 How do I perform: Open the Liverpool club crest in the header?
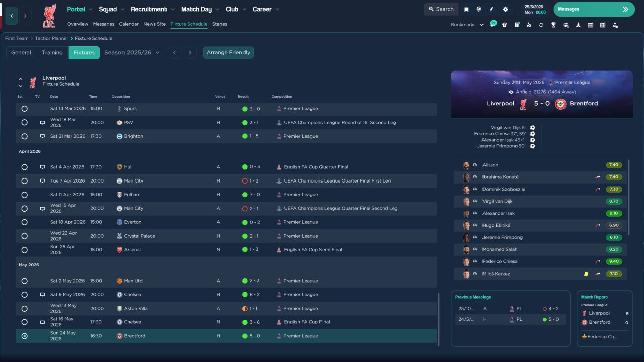[x=49, y=16]
